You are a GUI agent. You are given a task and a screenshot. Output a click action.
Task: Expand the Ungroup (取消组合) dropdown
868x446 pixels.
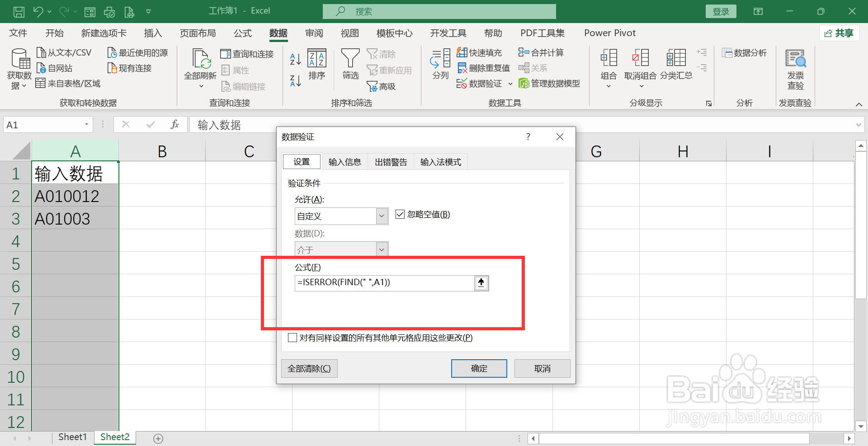pyautogui.click(x=641, y=86)
